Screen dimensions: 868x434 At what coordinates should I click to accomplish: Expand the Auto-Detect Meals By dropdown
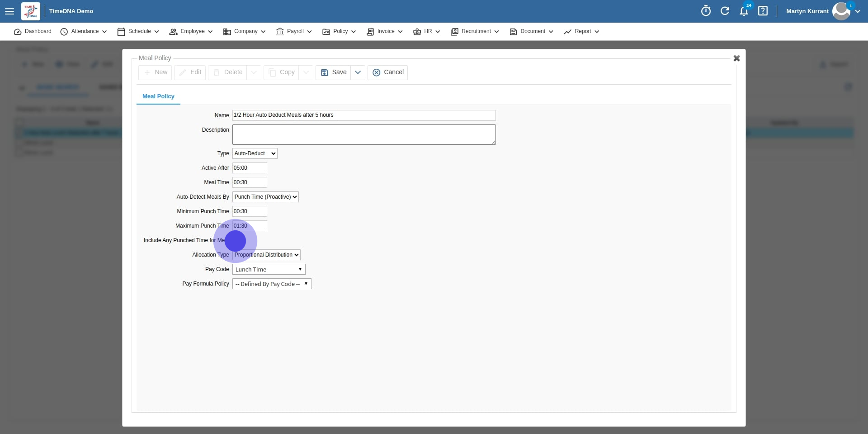click(x=265, y=197)
